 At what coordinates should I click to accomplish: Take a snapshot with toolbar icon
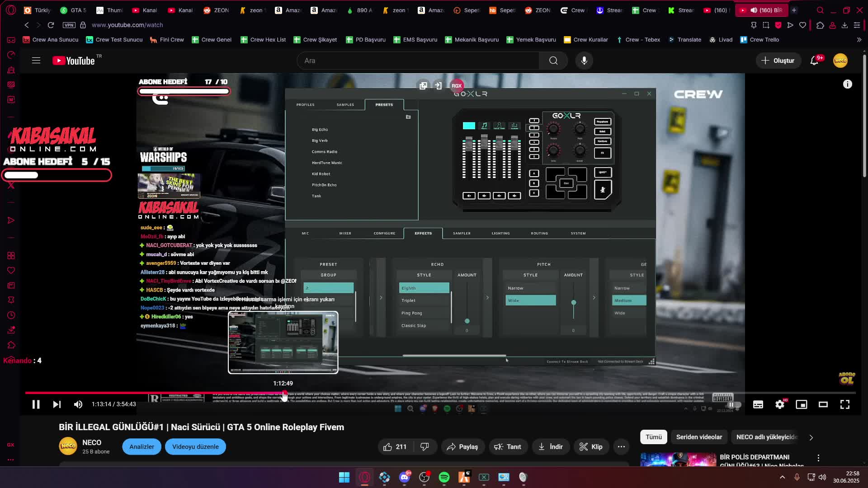point(766,25)
